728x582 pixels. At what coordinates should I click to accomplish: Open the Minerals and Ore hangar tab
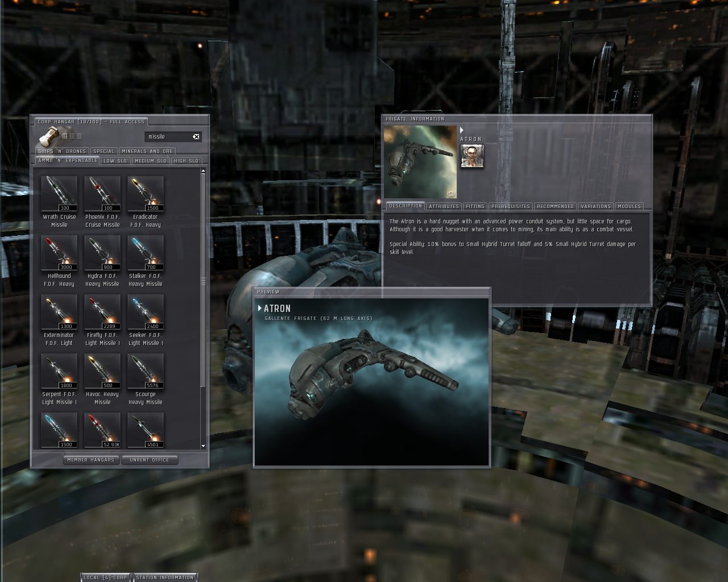[x=147, y=151]
